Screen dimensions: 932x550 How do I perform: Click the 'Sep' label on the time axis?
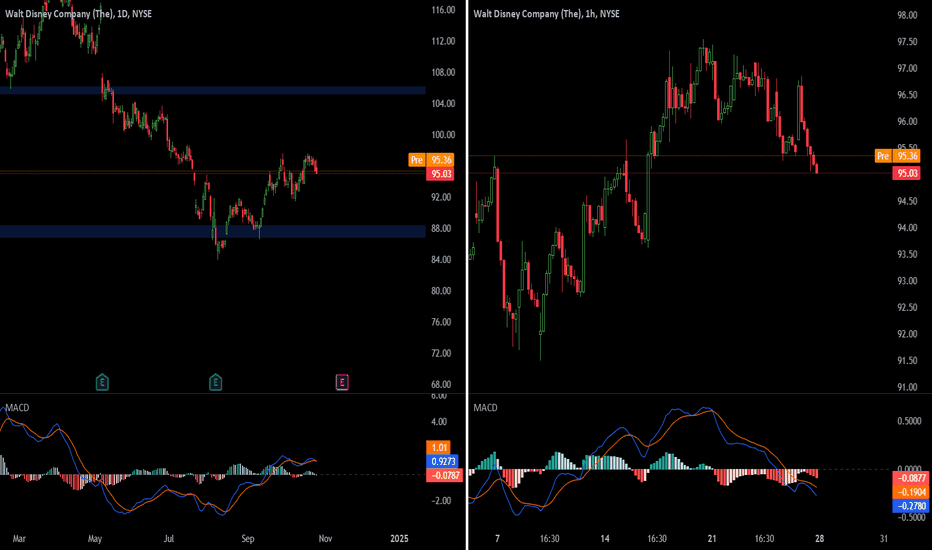point(248,539)
